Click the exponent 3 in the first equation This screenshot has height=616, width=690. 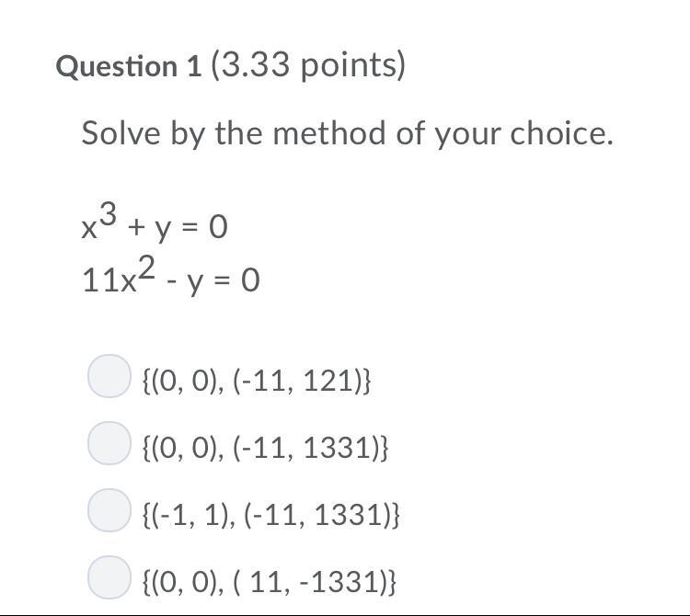109,214
